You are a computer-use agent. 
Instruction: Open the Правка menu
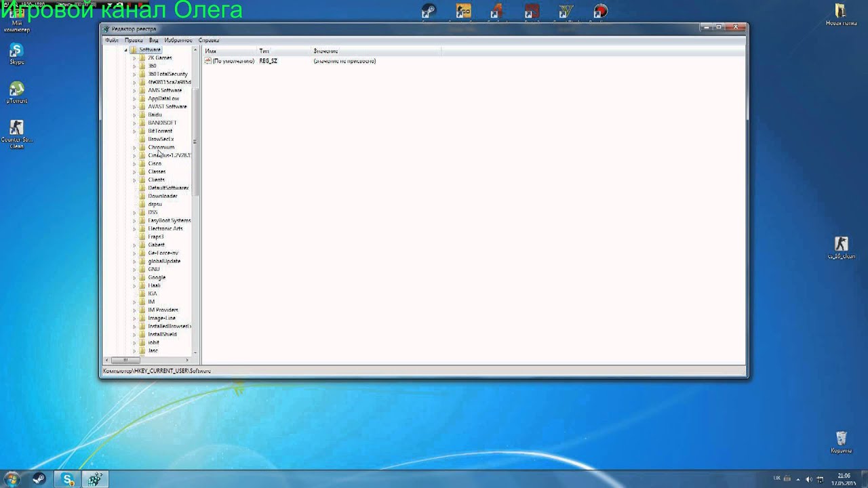(134, 40)
